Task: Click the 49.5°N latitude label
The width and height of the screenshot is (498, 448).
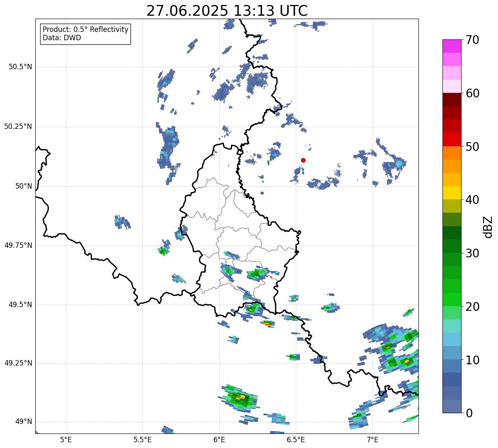Action: coord(20,305)
